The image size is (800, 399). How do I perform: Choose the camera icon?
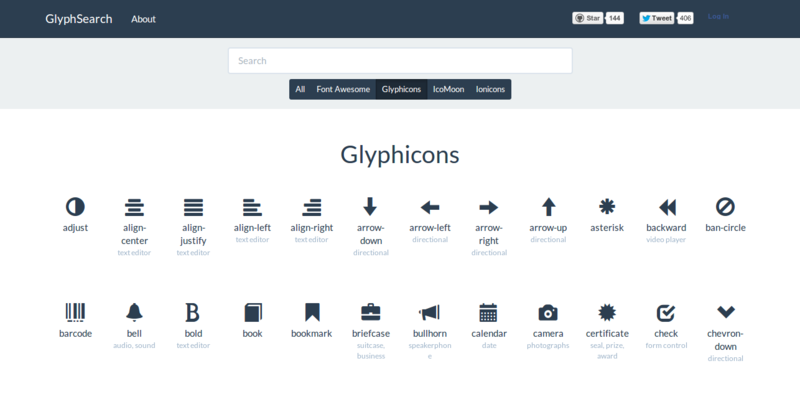(x=548, y=312)
